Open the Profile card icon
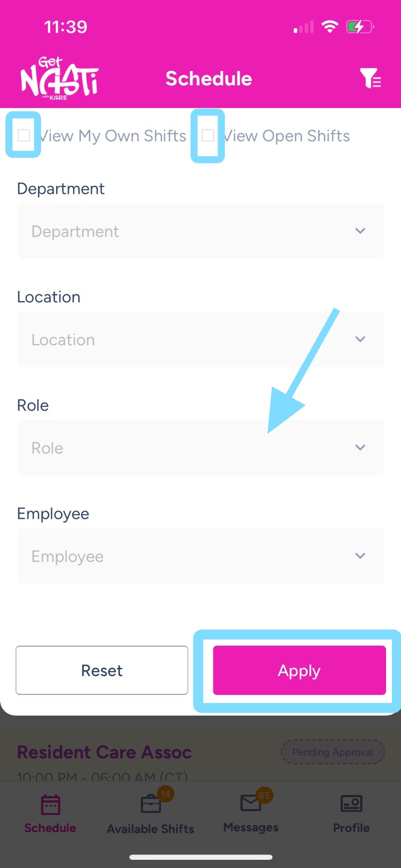 (x=351, y=804)
